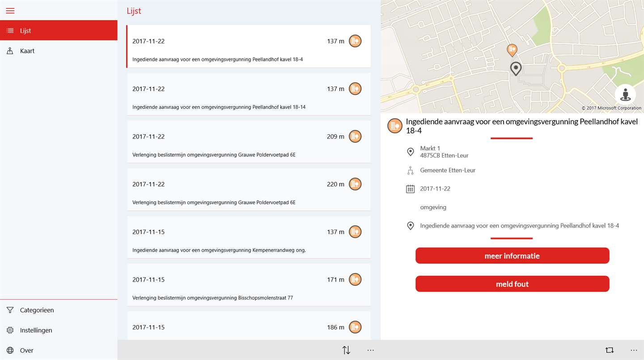Open the Kempenerrandweg ong. list item
This screenshot has width=644, height=360.
coord(249,237)
